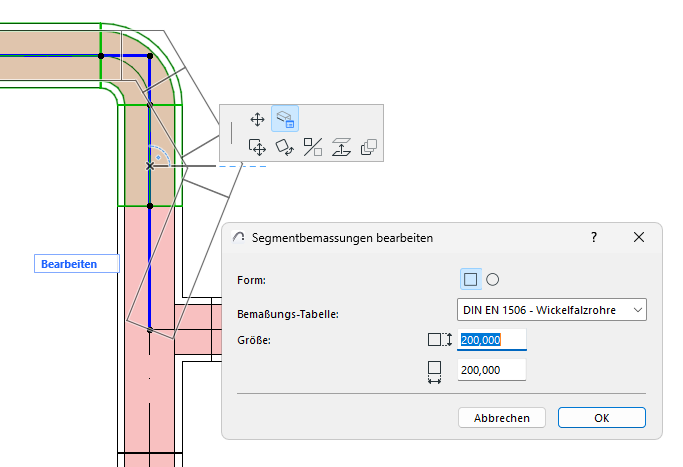
Task: Open the help question mark in dialog title
Action: click(x=594, y=237)
